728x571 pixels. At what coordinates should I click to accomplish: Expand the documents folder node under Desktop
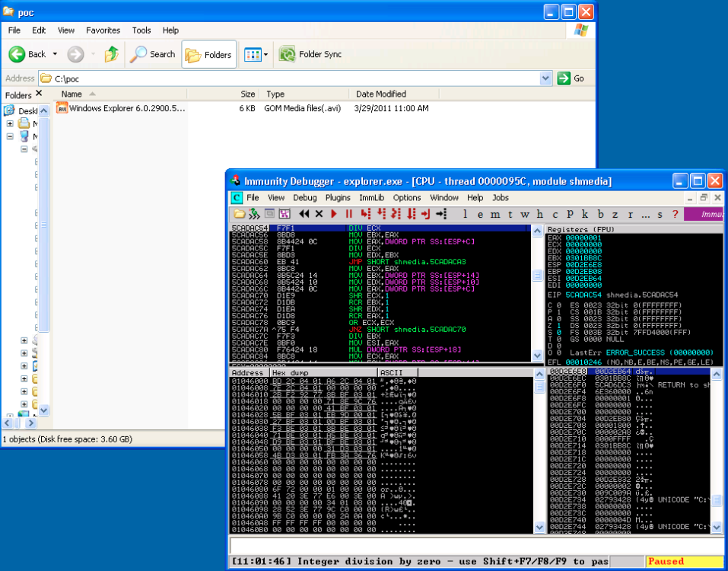[10, 123]
